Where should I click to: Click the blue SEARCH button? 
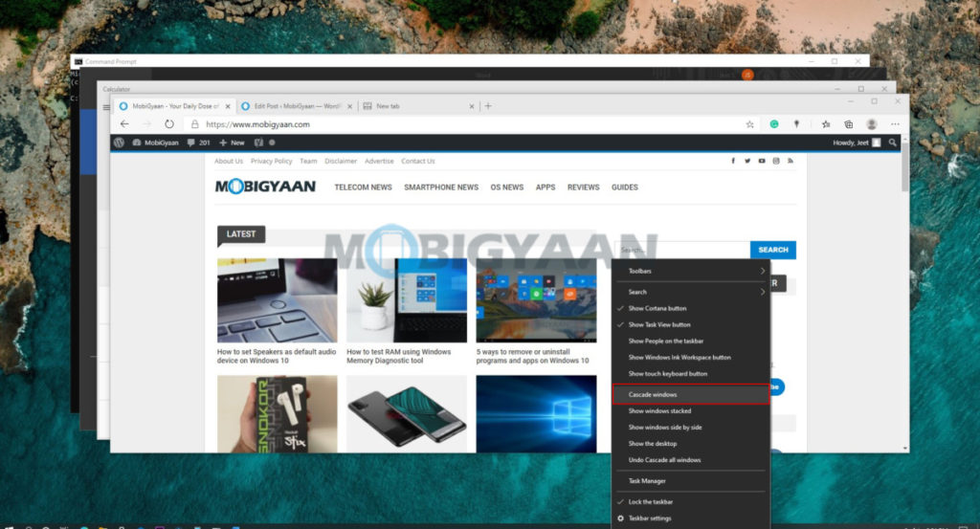click(773, 250)
